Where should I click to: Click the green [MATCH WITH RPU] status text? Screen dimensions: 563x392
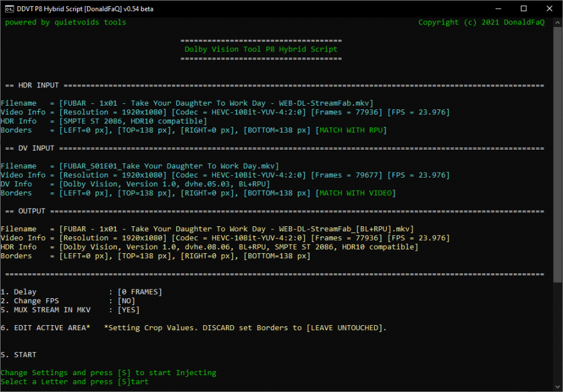350,130
